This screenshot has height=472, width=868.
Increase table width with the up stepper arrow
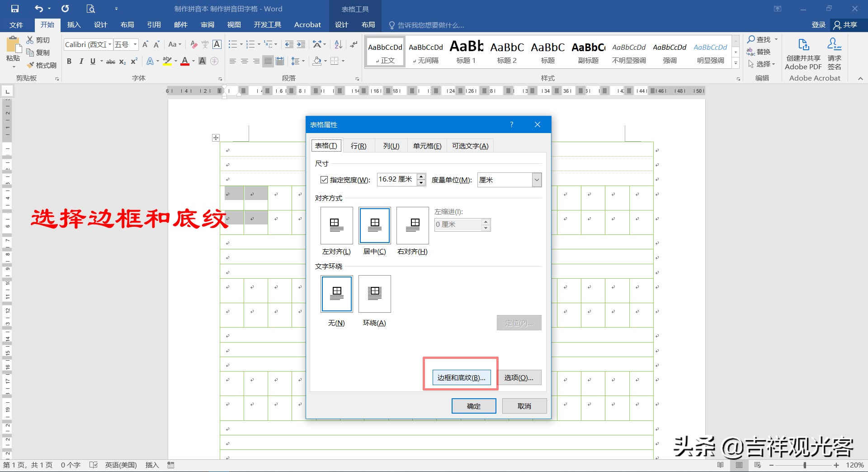point(420,177)
